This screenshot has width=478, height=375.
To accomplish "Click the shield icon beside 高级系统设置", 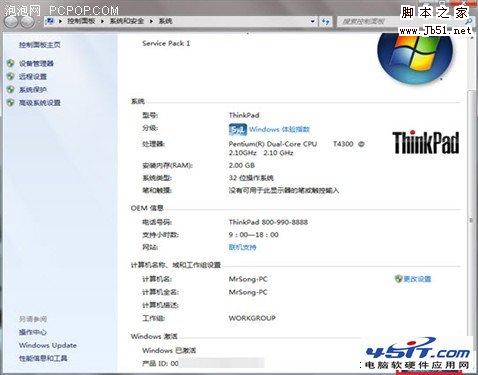I will 11,102.
